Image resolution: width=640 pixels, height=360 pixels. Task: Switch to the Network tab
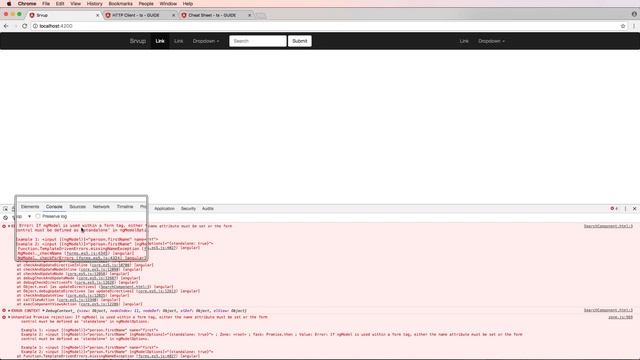tap(101, 207)
